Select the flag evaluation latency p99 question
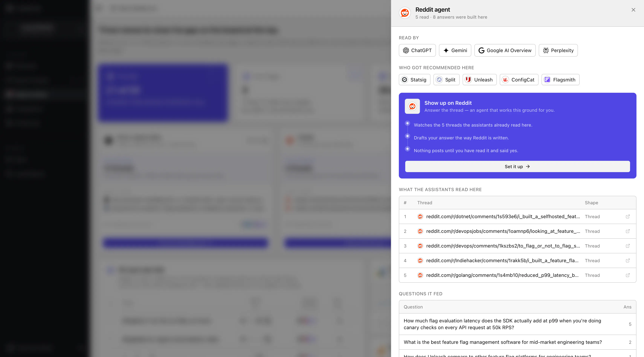The image size is (644, 357). [517, 324]
